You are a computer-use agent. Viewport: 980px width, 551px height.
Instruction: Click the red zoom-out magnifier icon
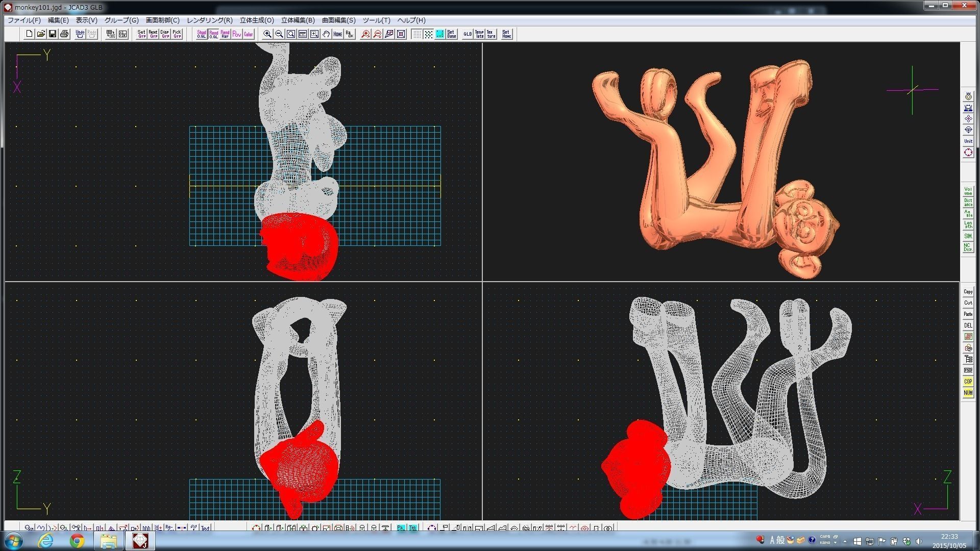[x=377, y=34]
